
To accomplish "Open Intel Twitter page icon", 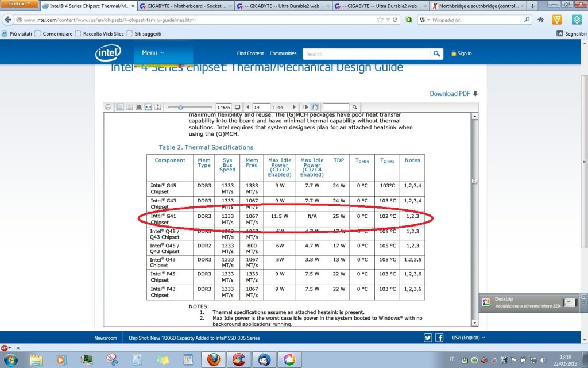I will click(427, 338).
